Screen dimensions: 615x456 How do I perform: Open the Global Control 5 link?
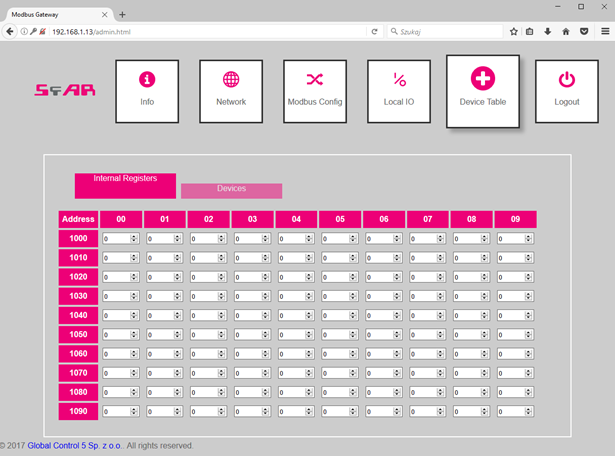pyautogui.click(x=74, y=446)
